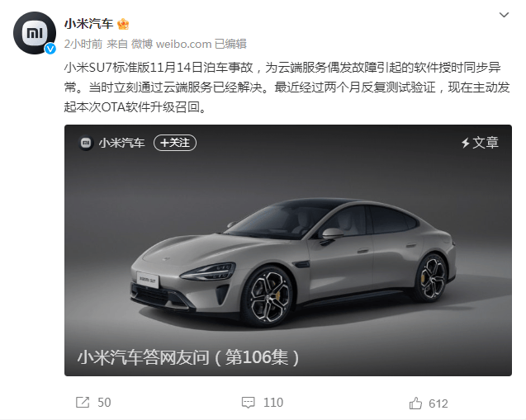Viewport: 526px width, 420px height.
Task: Click the crown membership badge
Action: tap(123, 24)
